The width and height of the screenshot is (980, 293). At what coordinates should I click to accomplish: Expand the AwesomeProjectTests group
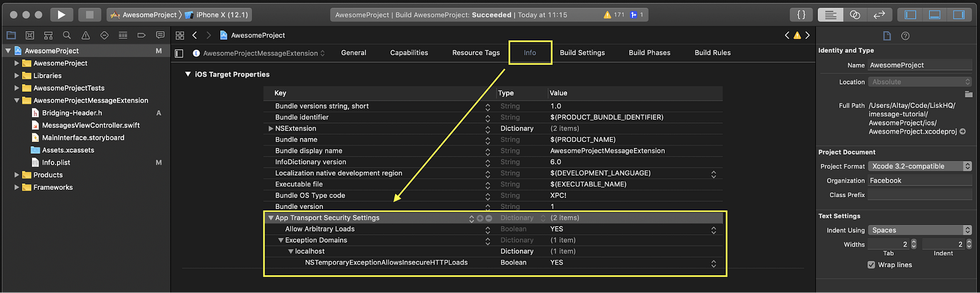[x=17, y=88]
